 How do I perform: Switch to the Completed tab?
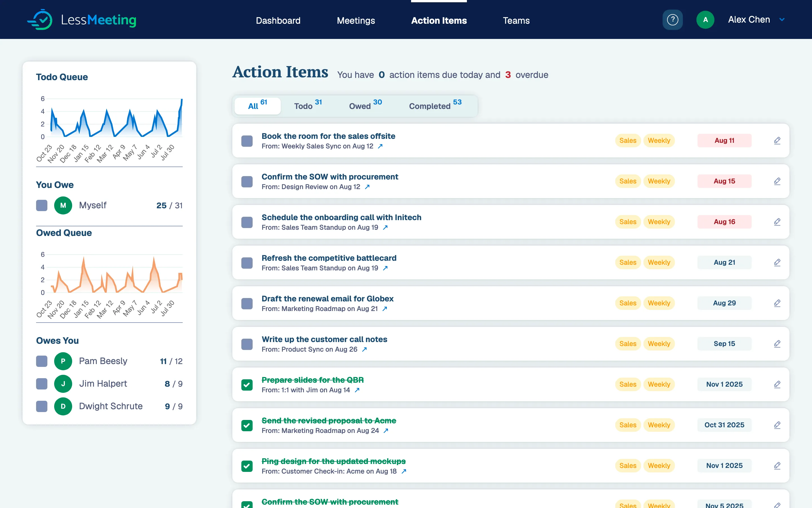point(435,106)
